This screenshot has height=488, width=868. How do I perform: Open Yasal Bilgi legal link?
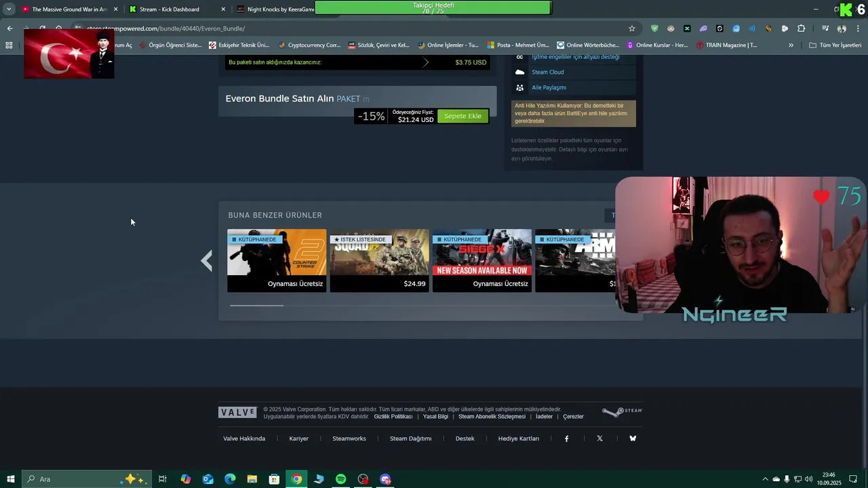pyautogui.click(x=435, y=417)
